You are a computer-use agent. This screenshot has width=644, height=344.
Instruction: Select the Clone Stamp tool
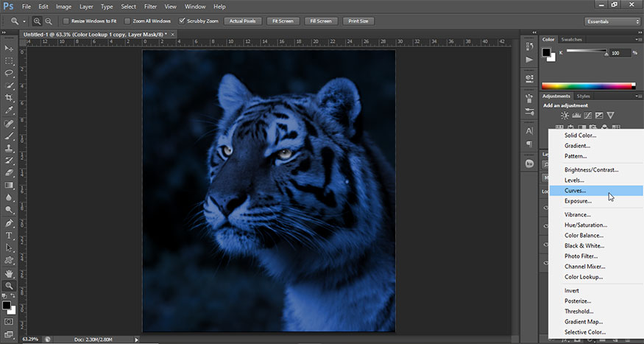[x=9, y=148]
